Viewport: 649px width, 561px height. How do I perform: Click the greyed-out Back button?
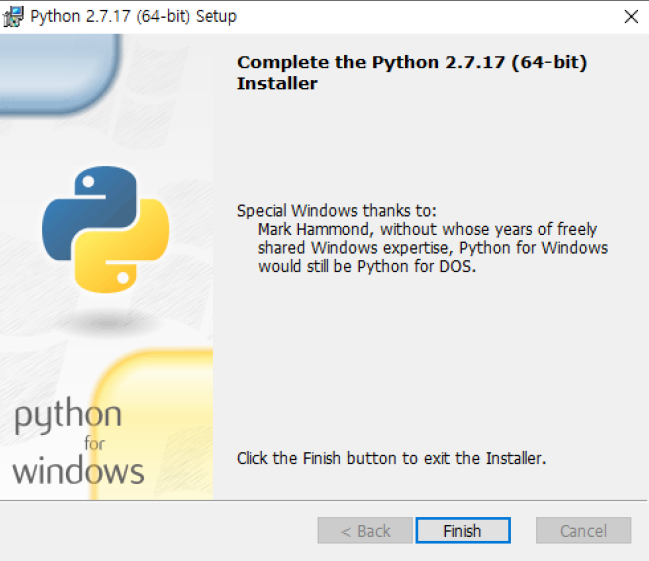(x=365, y=531)
